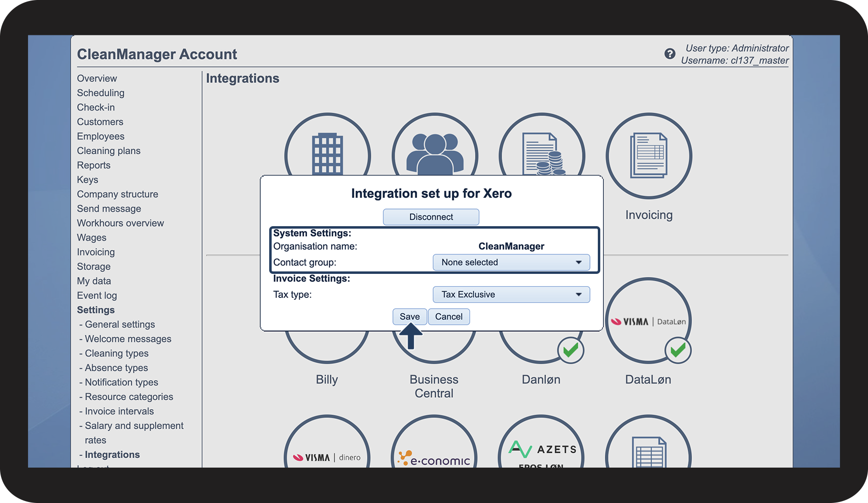Disconnect the Xero integration
Viewport: 868px width, 503px height.
coord(431,217)
